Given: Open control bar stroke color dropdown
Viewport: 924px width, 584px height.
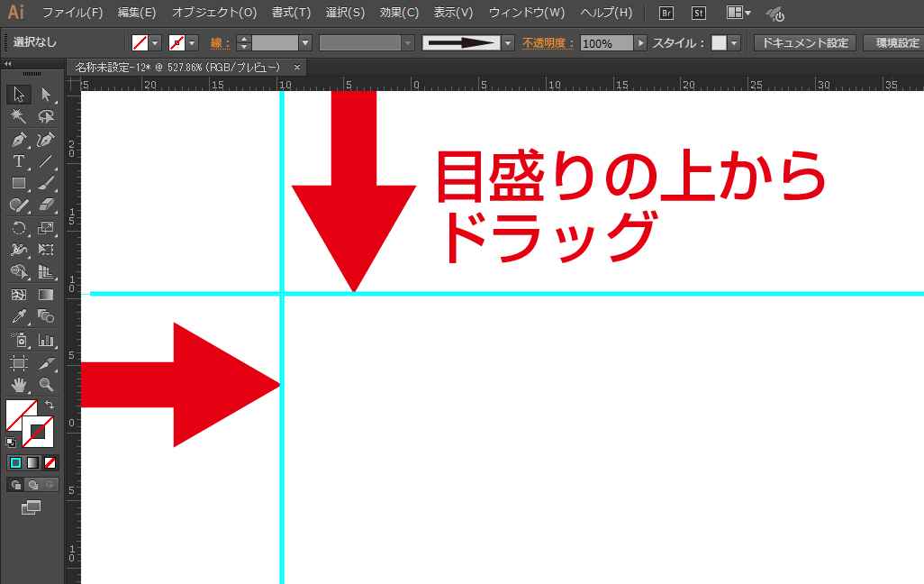Looking at the screenshot, I should (x=192, y=43).
